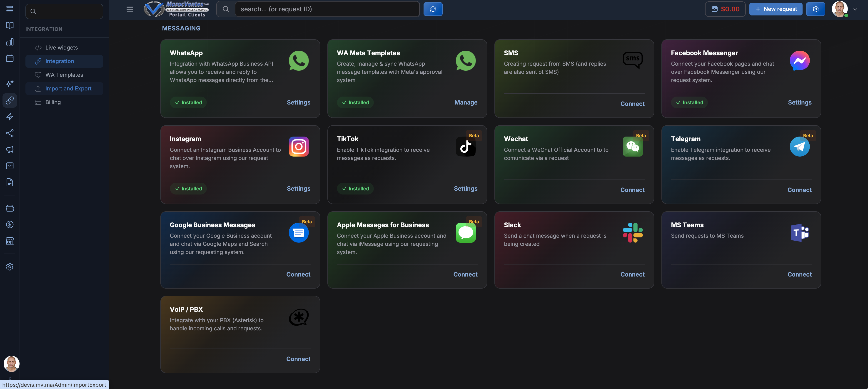This screenshot has height=389, width=868.
Task: Click the refresh icon beside the search bar
Action: coord(433,9)
